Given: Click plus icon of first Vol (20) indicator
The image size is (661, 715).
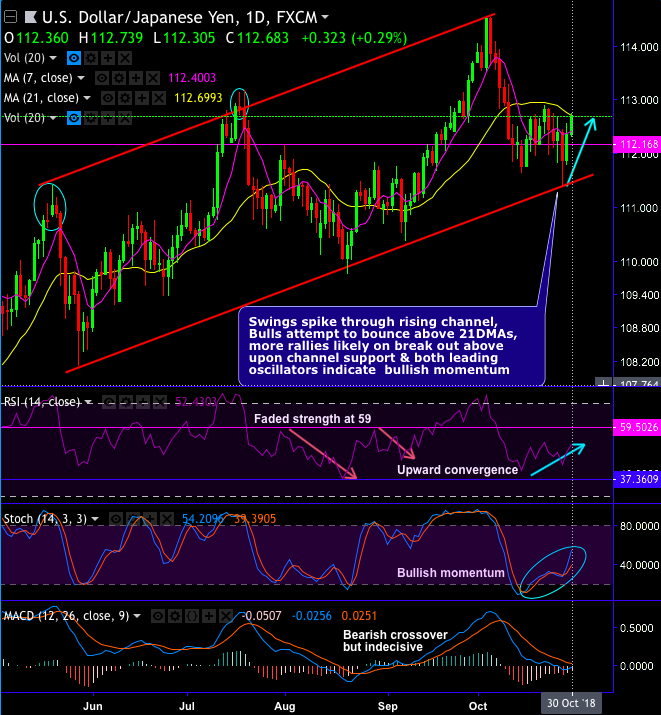Looking at the screenshot, I should point(108,58).
